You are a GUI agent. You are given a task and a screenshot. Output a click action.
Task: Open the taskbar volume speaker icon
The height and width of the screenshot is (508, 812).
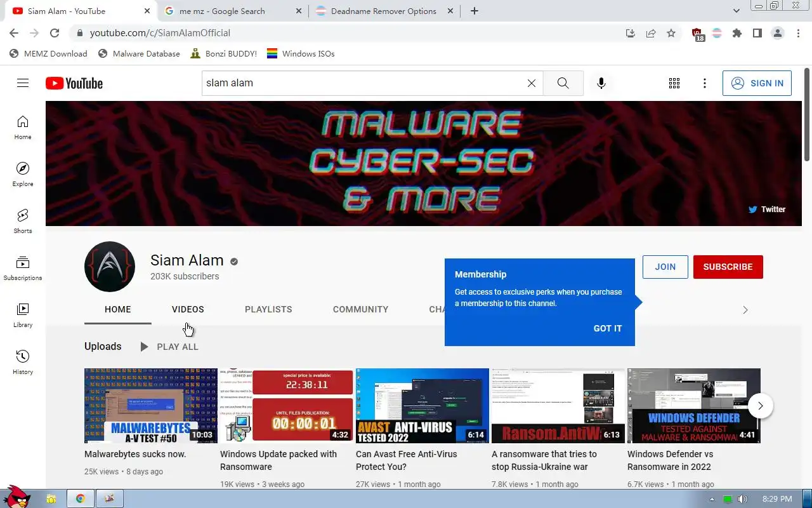click(742, 499)
